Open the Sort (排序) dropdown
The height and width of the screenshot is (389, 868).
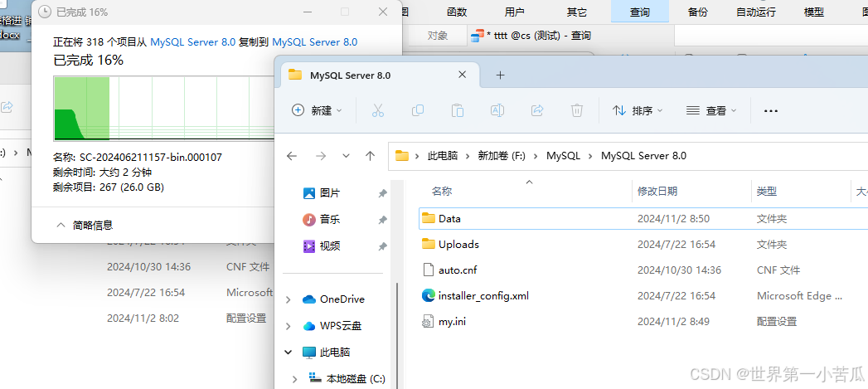[638, 110]
